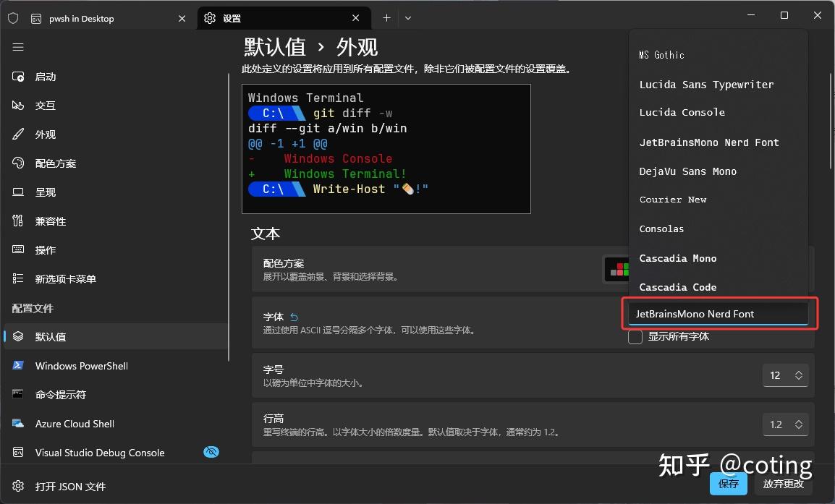835x504 pixels.
Task: Click the Visual Studio Debug Console icon
Action: (18, 453)
